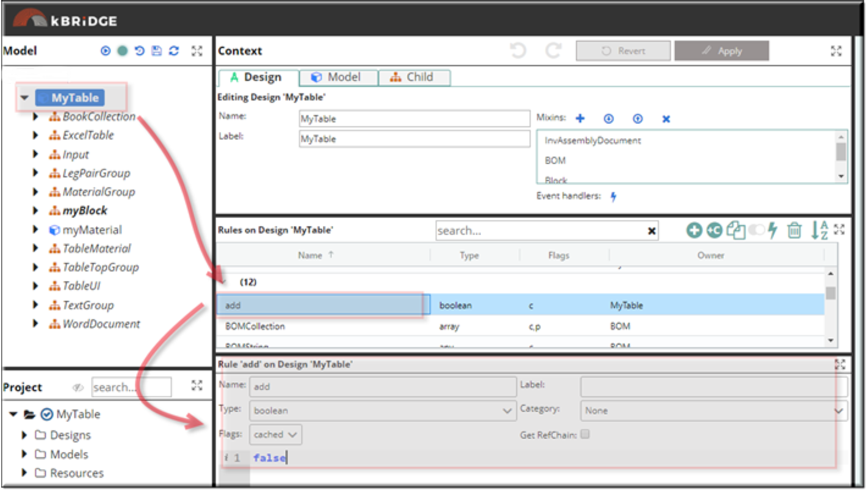Open the Type dropdown showing boolean
The width and height of the screenshot is (868, 491).
pos(383,411)
